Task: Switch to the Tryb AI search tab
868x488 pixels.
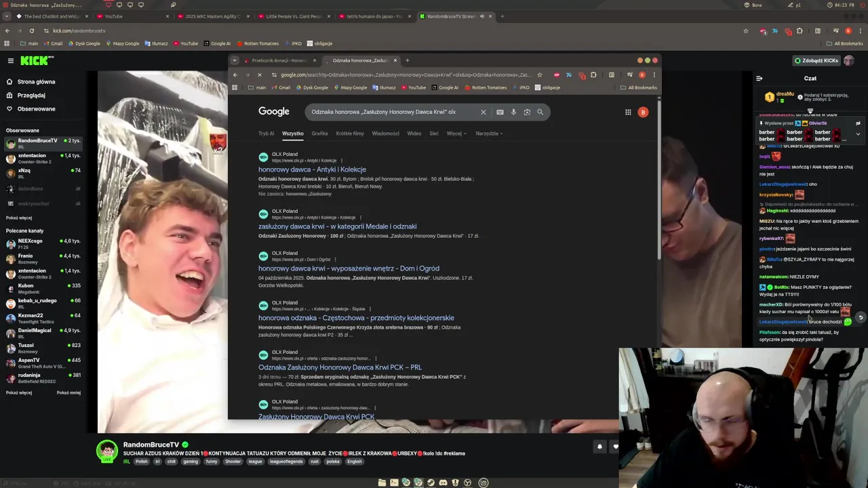Action: pyautogui.click(x=266, y=134)
